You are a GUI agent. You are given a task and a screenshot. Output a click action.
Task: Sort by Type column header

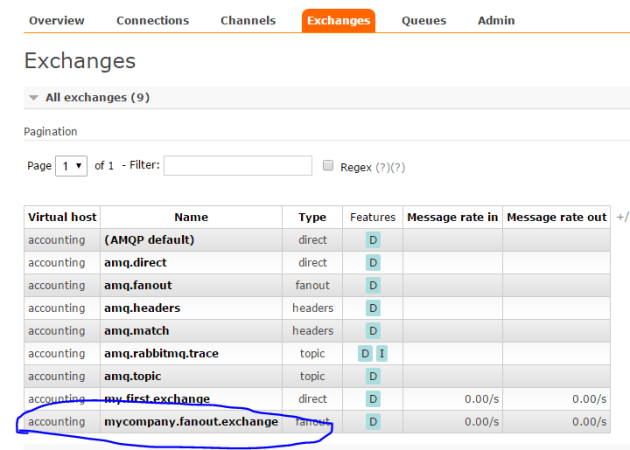pyautogui.click(x=312, y=217)
